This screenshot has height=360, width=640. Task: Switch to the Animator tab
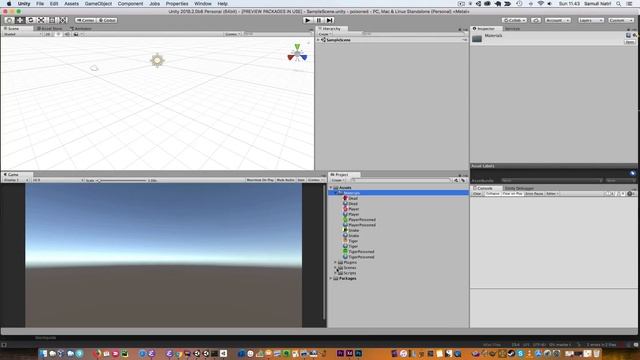[x=81, y=29]
